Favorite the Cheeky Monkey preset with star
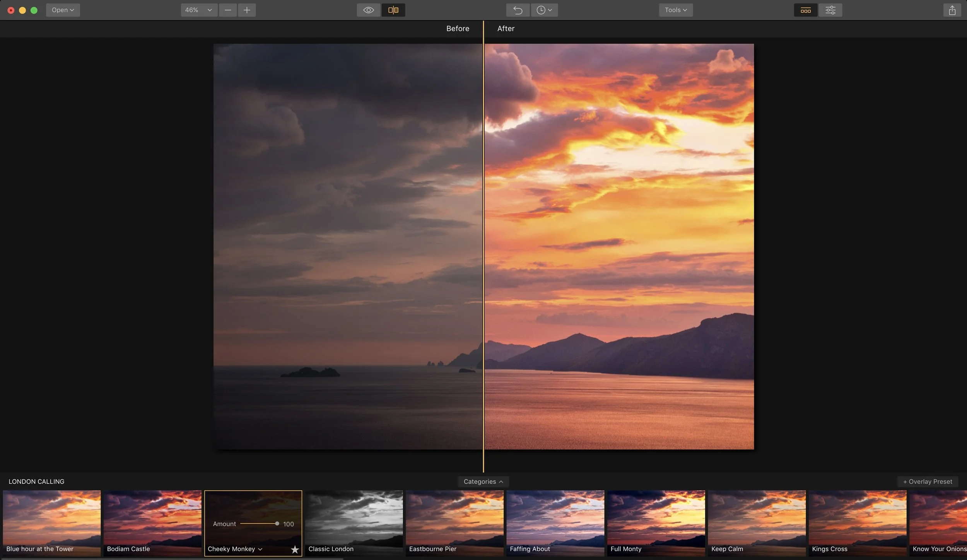Image resolution: width=967 pixels, height=560 pixels. tap(295, 549)
